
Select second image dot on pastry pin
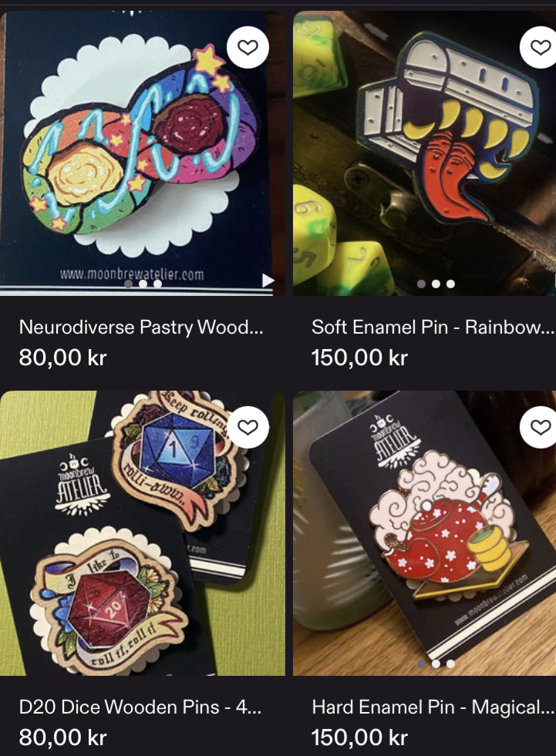(x=143, y=284)
